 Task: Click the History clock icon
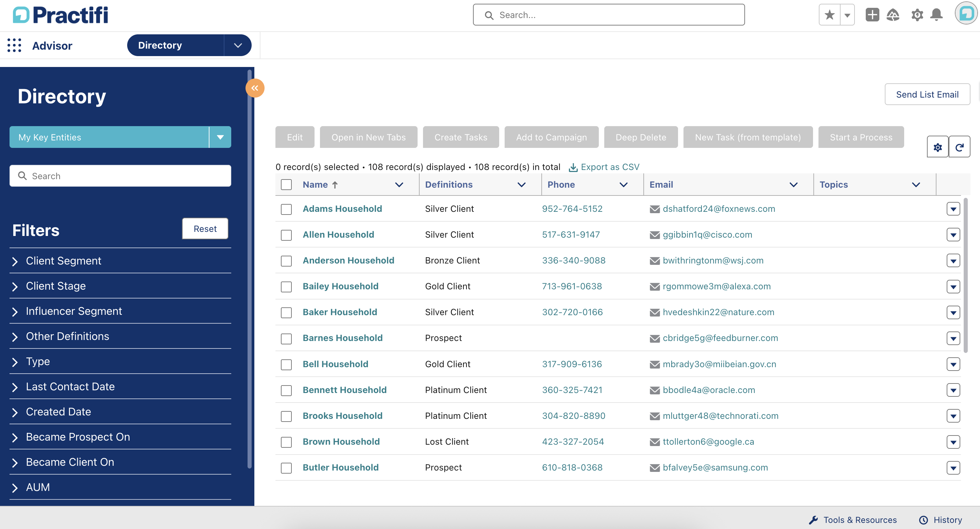(923, 520)
